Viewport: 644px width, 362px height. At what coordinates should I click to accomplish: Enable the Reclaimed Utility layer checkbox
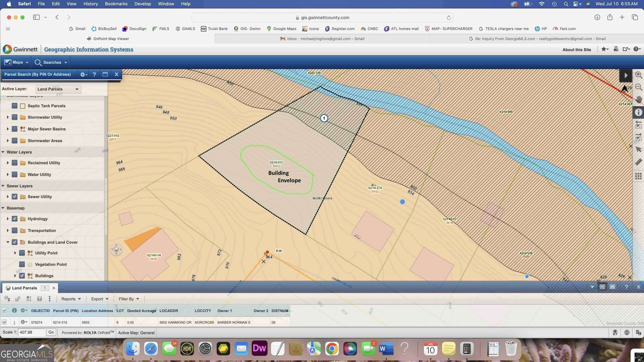[14, 163]
